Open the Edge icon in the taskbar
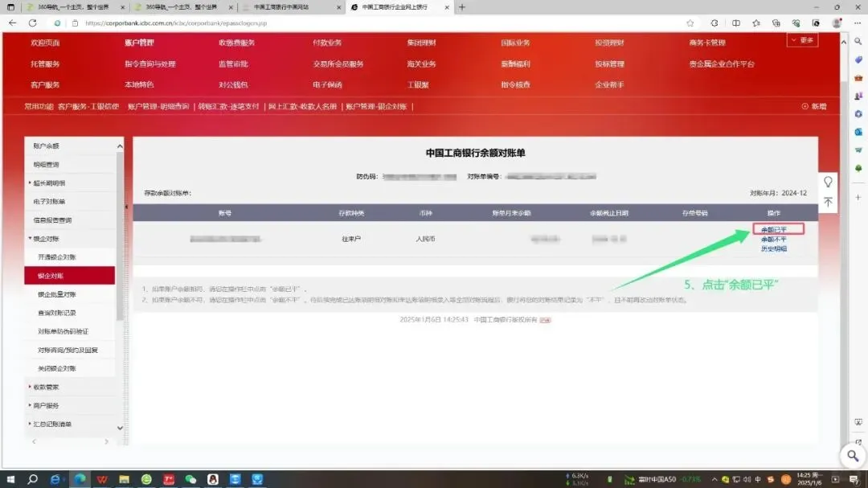The width and height of the screenshot is (868, 488). pyautogui.click(x=80, y=479)
